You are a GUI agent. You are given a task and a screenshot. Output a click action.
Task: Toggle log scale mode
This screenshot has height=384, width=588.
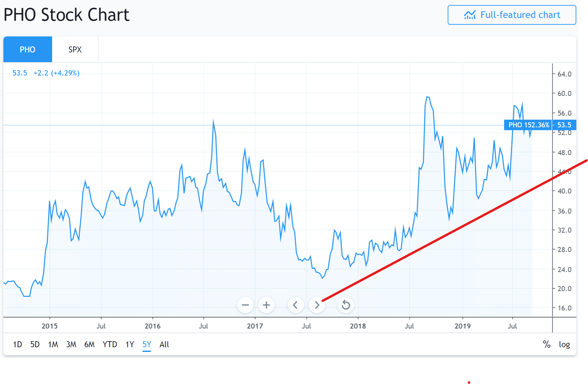[x=564, y=344]
